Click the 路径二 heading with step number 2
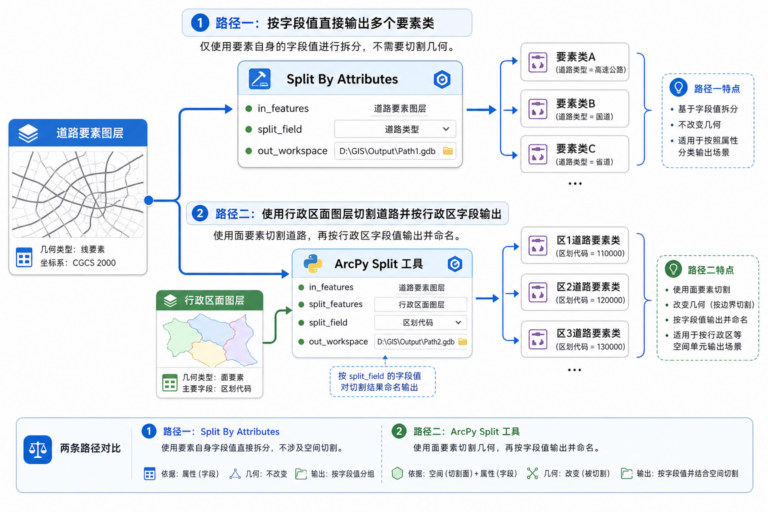Screen dimensions: 768x512 [347, 214]
